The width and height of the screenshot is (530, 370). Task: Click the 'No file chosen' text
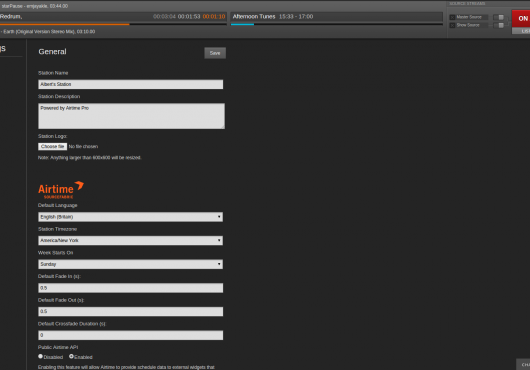pos(83,146)
